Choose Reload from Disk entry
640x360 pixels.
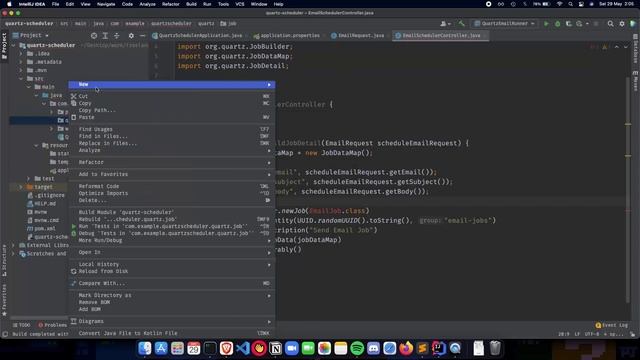coord(171,271)
